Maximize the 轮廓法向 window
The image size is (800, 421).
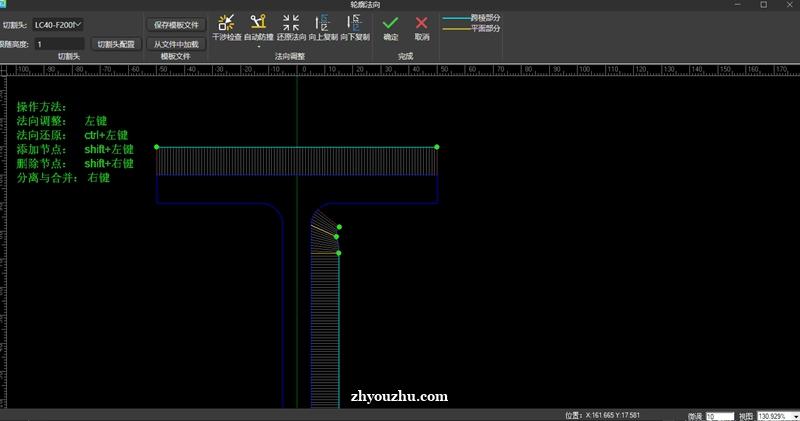[x=764, y=5]
